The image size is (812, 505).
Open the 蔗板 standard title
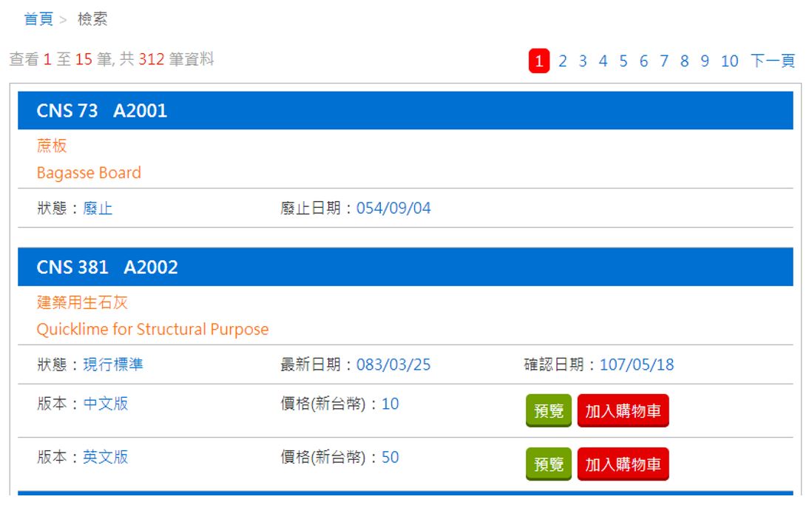click(52, 146)
